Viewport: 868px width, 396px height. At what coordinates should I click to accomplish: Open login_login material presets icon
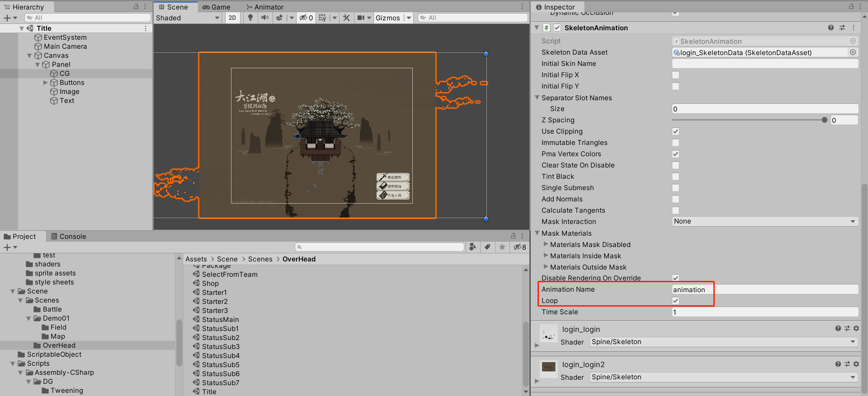pyautogui.click(x=847, y=329)
